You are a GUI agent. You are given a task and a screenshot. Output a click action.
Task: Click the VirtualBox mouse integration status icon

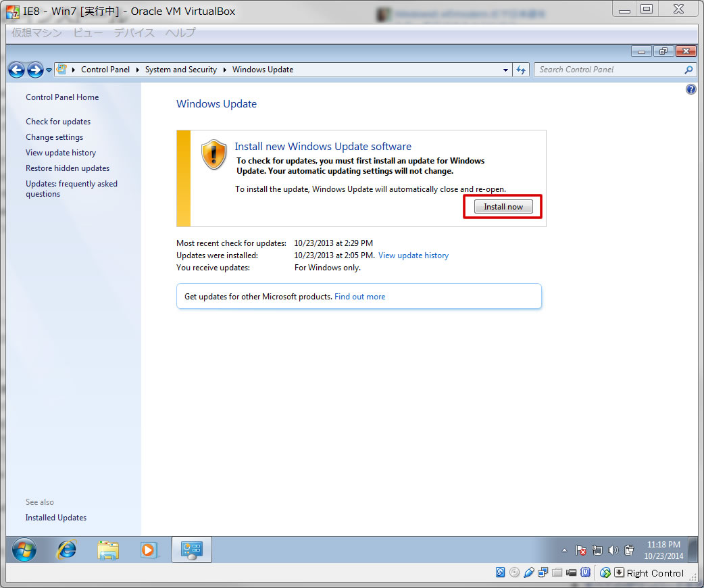pos(605,572)
